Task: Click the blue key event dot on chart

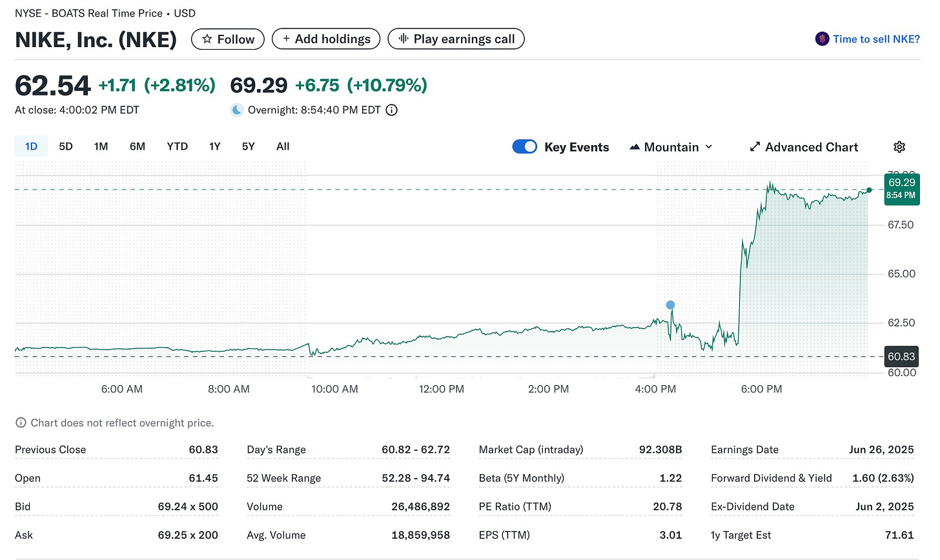Action: point(670,305)
